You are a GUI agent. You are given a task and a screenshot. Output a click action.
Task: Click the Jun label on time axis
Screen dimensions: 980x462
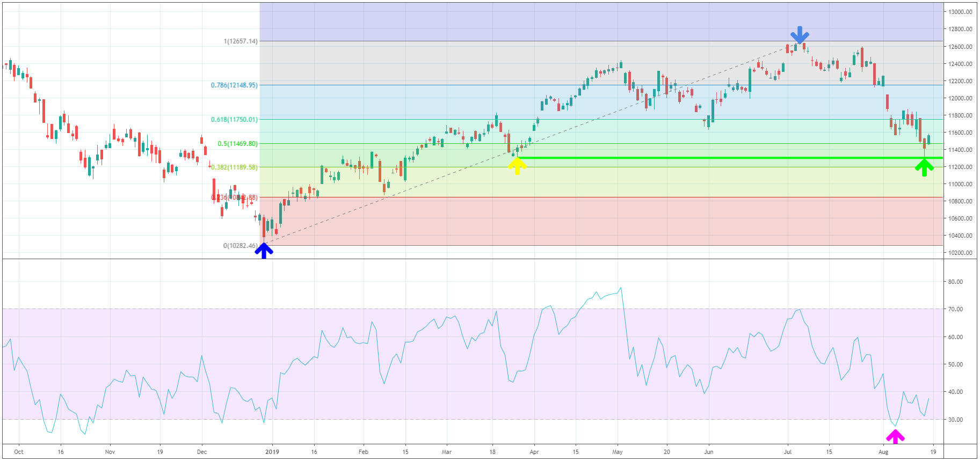[x=709, y=452]
